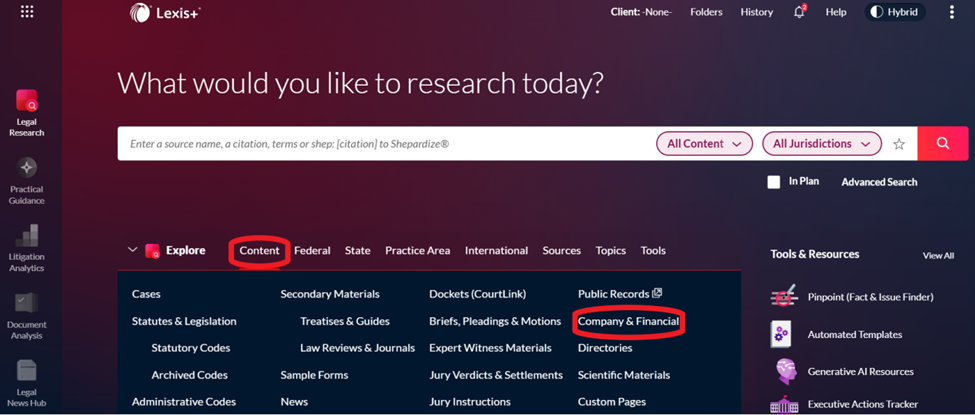Open Litigation Analytics in sidebar
Screen dimensions: 975x415
coord(27,248)
